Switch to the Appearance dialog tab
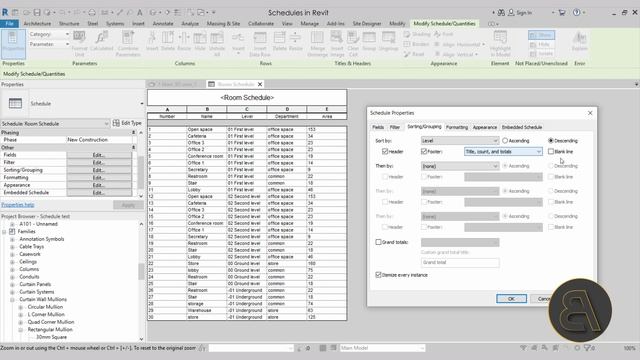Viewport: 640px width, 360px height. pos(484,127)
